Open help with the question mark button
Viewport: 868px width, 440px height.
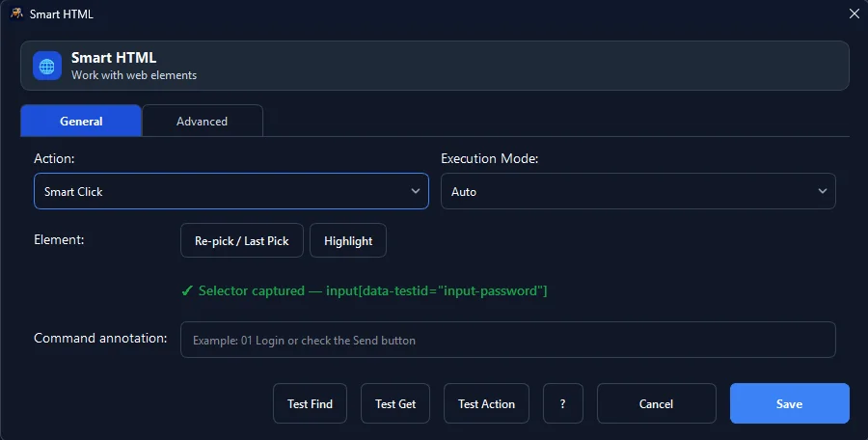563,403
